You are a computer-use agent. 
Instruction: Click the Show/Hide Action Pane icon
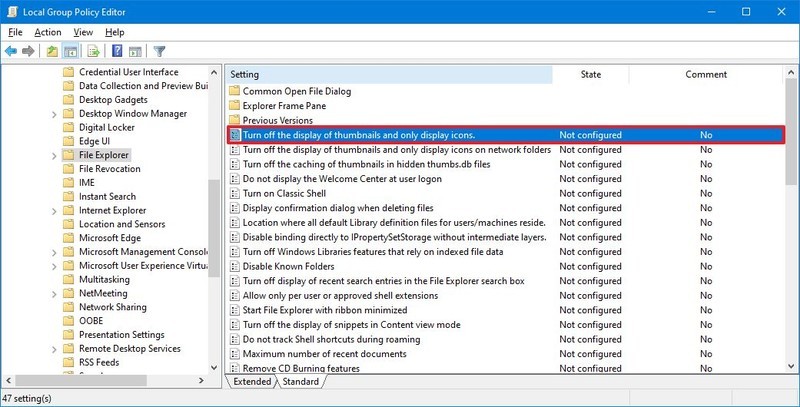(x=135, y=51)
